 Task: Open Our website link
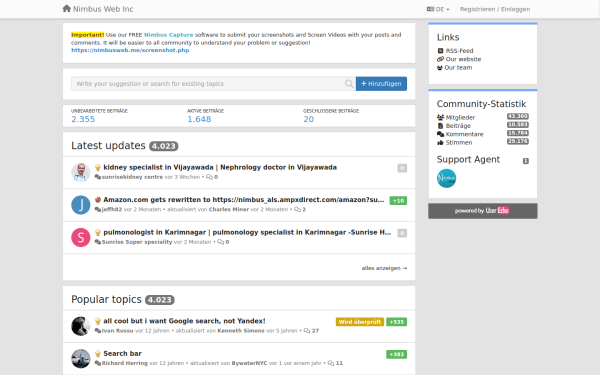pos(463,59)
